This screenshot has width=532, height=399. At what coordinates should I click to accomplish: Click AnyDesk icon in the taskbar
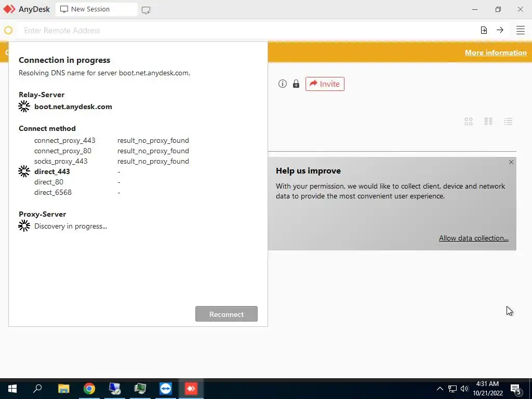pos(191,389)
